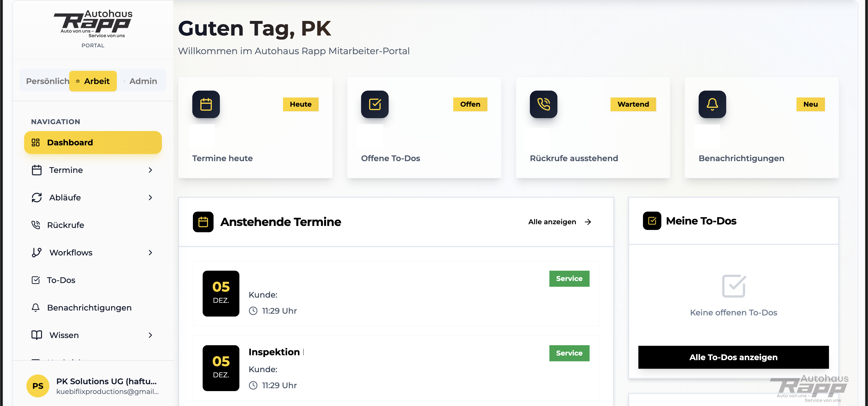Click the bell icon in Benachrichtigungen card

point(712,104)
